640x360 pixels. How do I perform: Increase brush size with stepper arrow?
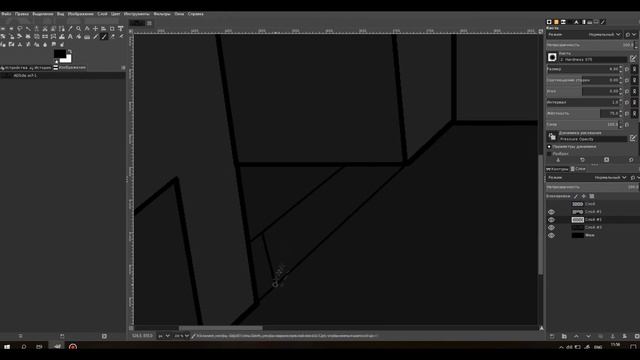tap(620, 67)
